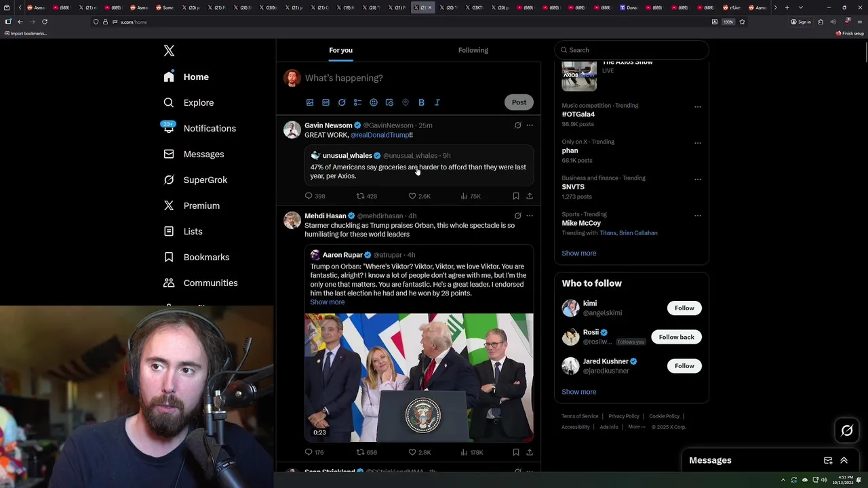Viewport: 868px width, 488px height.
Task: Expand Show more under Who to follow
Action: tap(578, 392)
